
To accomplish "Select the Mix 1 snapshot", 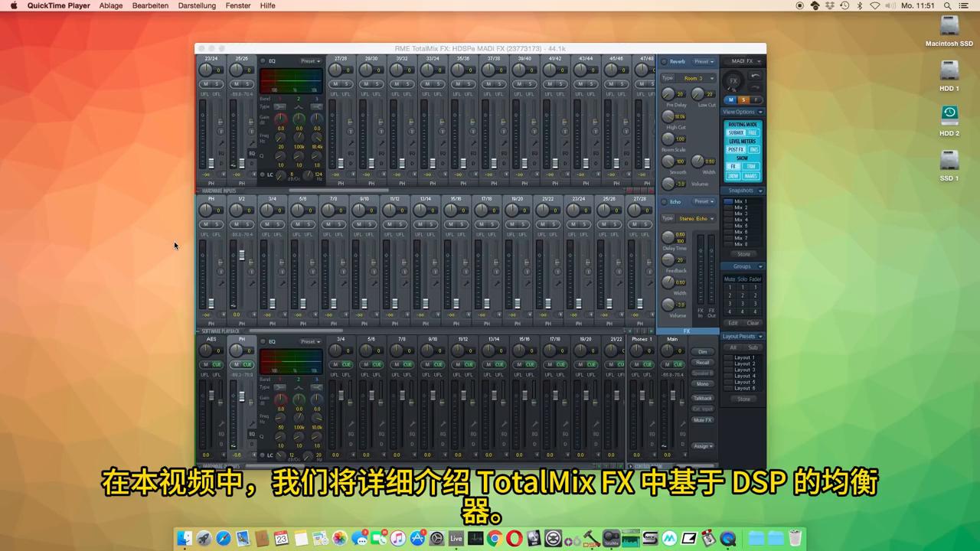I will point(740,201).
